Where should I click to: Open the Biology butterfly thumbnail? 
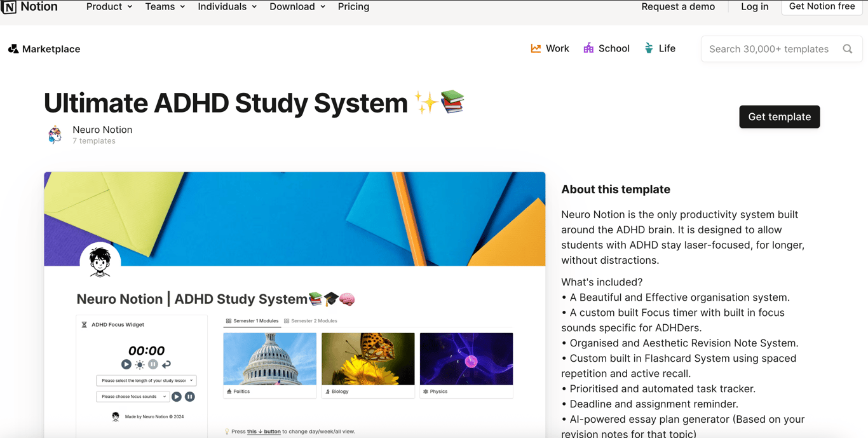click(368, 359)
